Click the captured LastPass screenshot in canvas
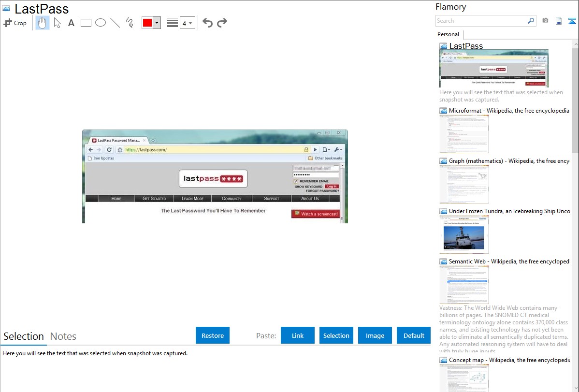Viewport: 579px width, 392px height. 215,176
